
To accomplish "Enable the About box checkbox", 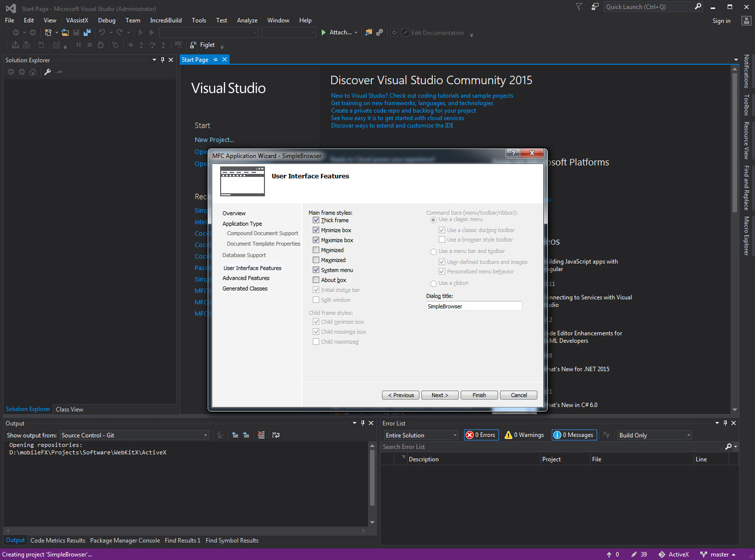I will point(316,280).
